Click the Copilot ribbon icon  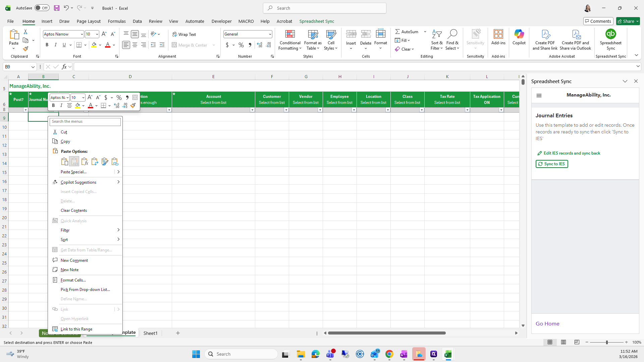519,34
